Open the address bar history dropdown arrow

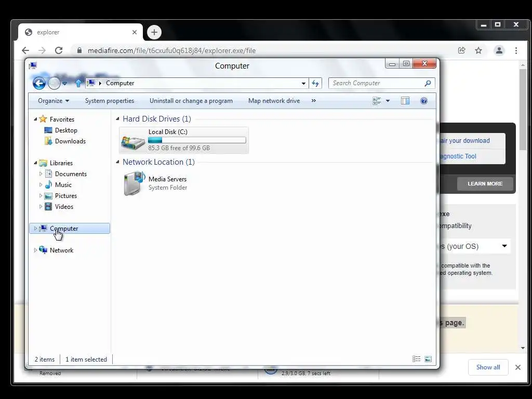[x=303, y=84]
